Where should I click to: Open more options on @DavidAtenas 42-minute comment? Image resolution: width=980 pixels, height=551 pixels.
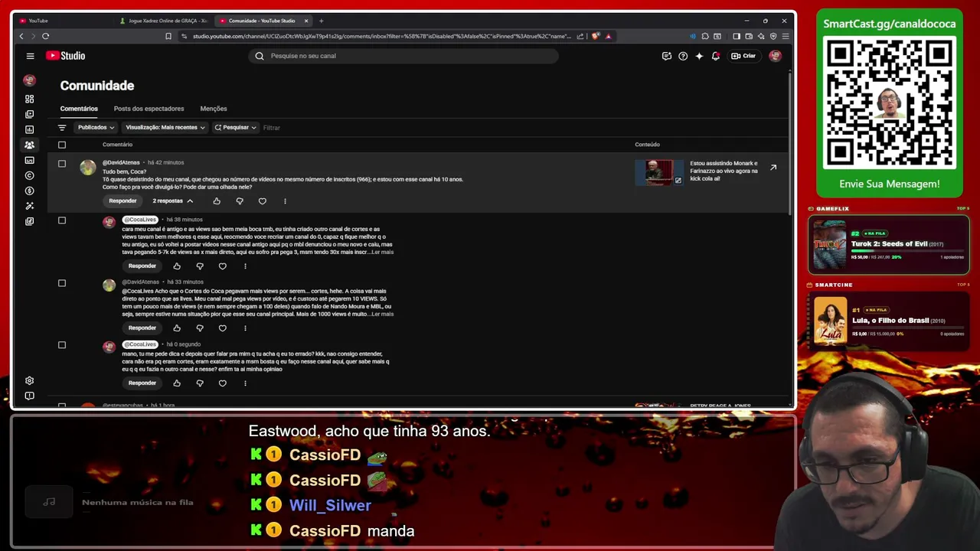285,201
